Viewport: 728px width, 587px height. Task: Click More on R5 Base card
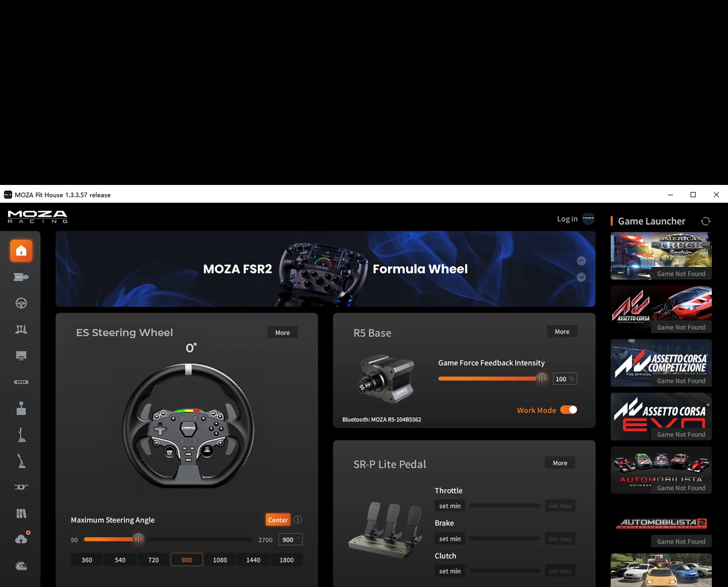(x=562, y=332)
